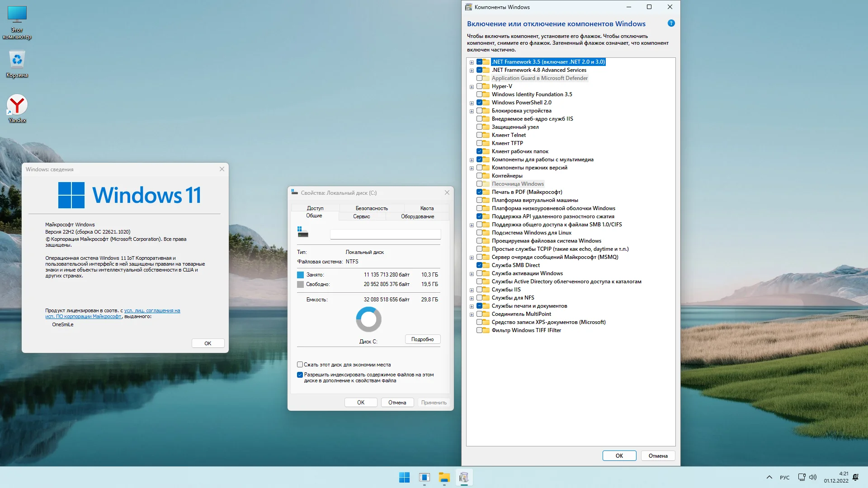Image resolution: width=868 pixels, height=488 pixels.
Task: Open the Microsoft license terms link
Action: (x=152, y=311)
